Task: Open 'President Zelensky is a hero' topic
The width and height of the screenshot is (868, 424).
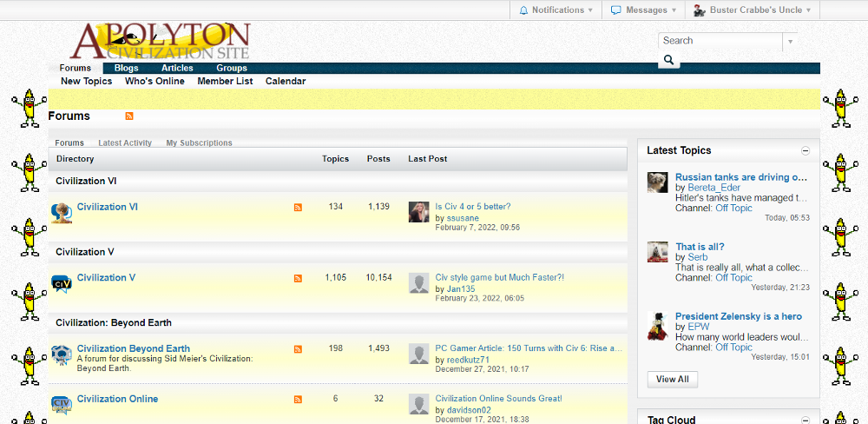Action: coord(739,316)
